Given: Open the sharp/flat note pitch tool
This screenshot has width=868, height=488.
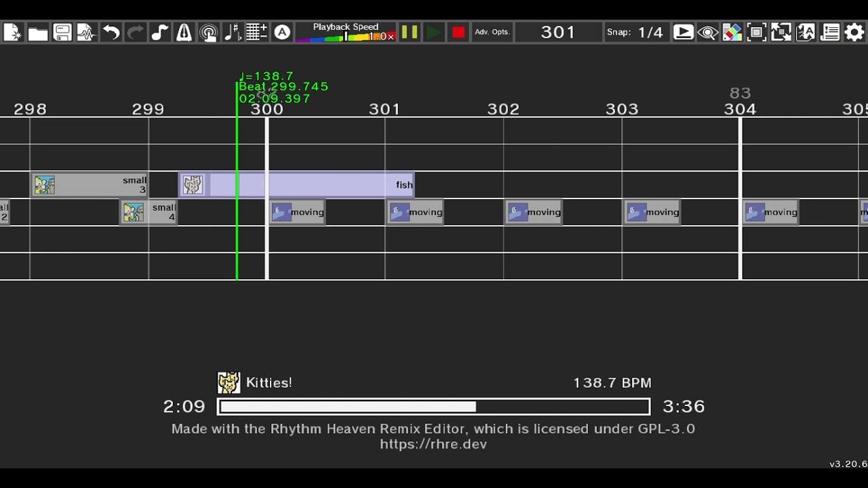Looking at the screenshot, I should click(233, 33).
